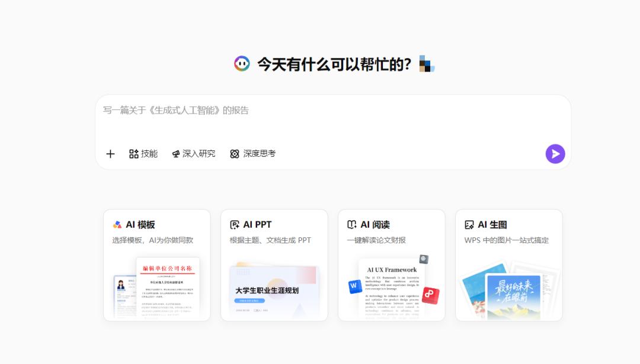640x364 pixels.
Task: Open the AI UX Framework document preview
Action: pyautogui.click(x=391, y=289)
